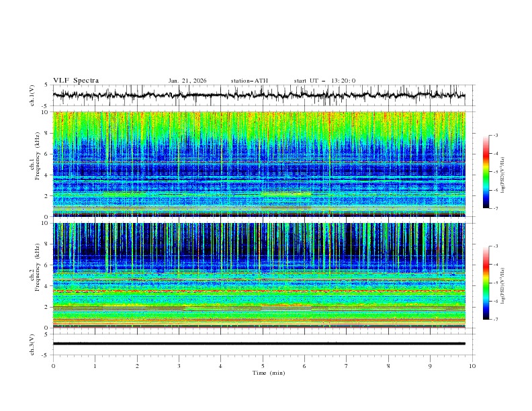The width and height of the screenshot is (532, 411).
Task: Click the 'ch.1(V)' waveform axis label
Action: point(32,95)
